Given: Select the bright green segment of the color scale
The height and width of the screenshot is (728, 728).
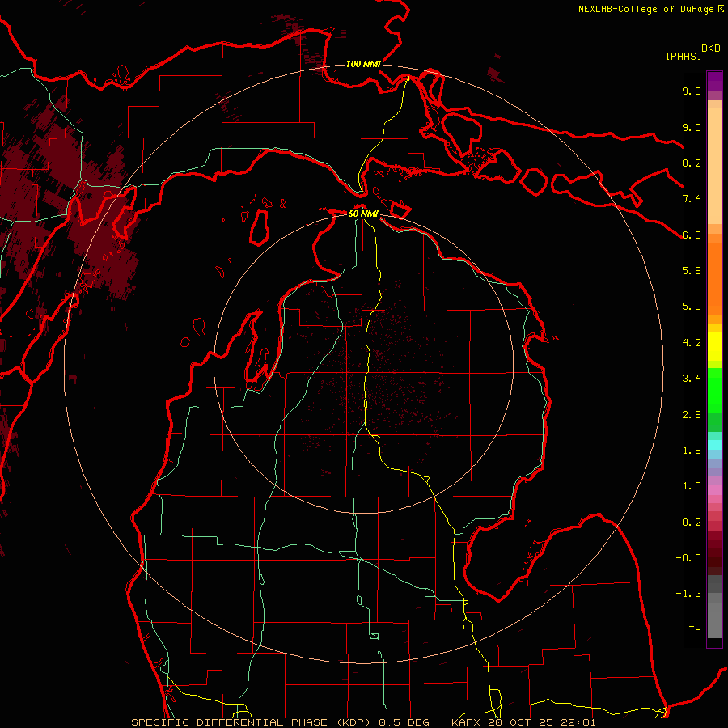Looking at the screenshot, I should click(714, 395).
